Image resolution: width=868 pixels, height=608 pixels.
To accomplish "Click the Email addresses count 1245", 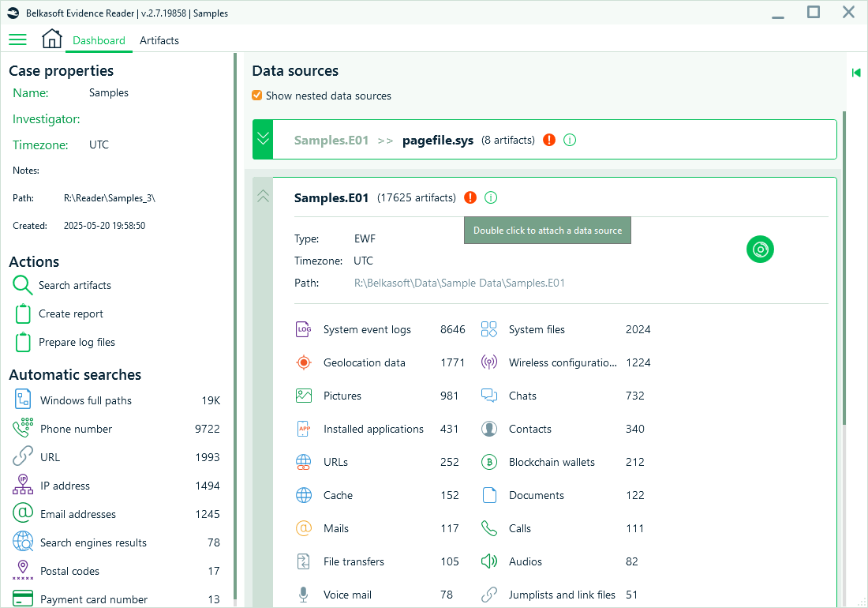I will [x=208, y=514].
